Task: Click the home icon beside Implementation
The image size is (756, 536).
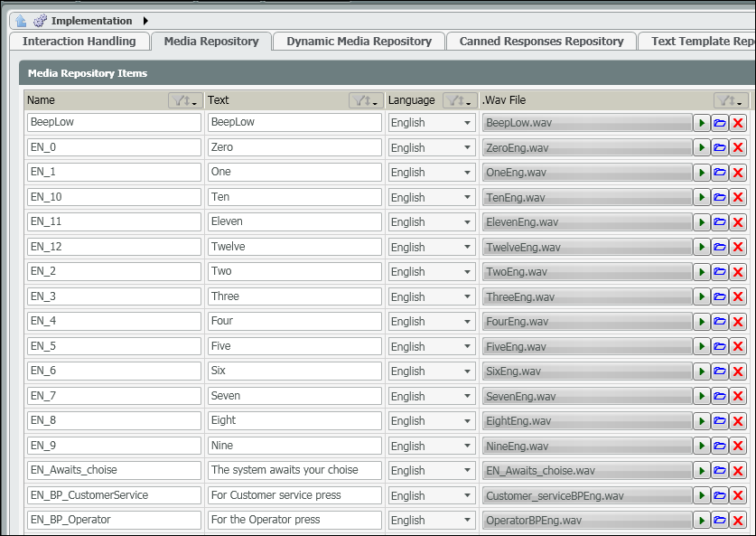Action: click(x=21, y=21)
